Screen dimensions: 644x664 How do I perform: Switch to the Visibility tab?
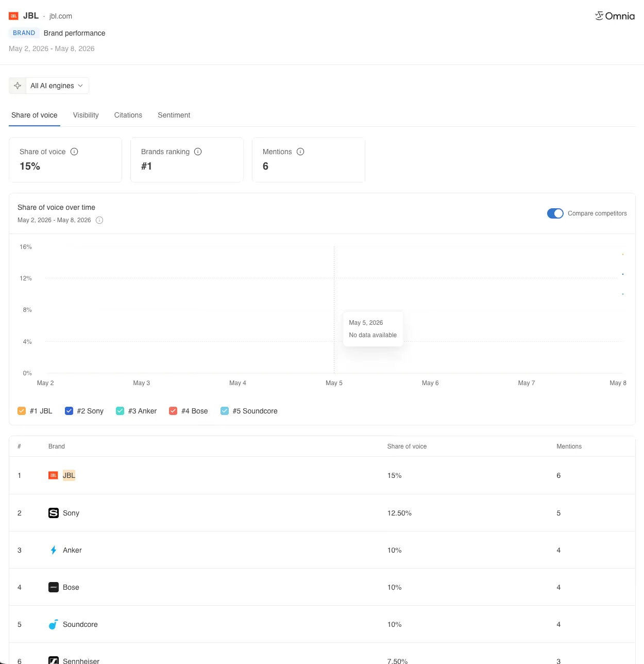click(86, 115)
